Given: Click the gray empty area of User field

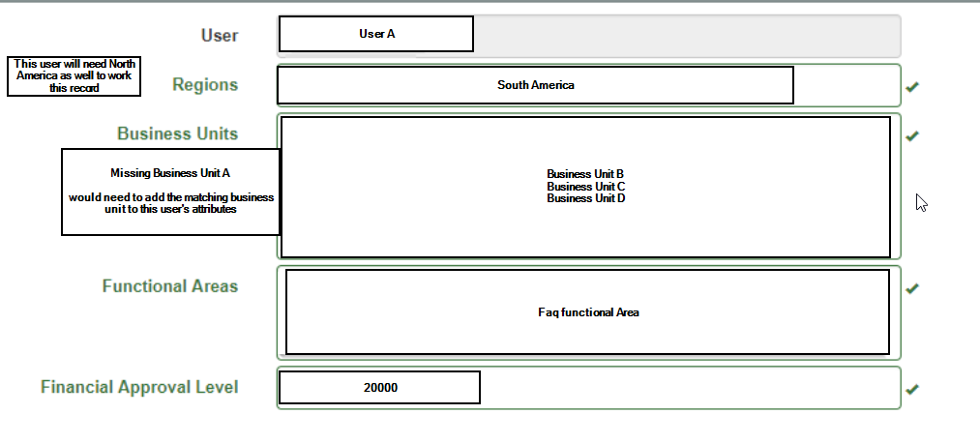Looking at the screenshot, I should pyautogui.click(x=685, y=36).
